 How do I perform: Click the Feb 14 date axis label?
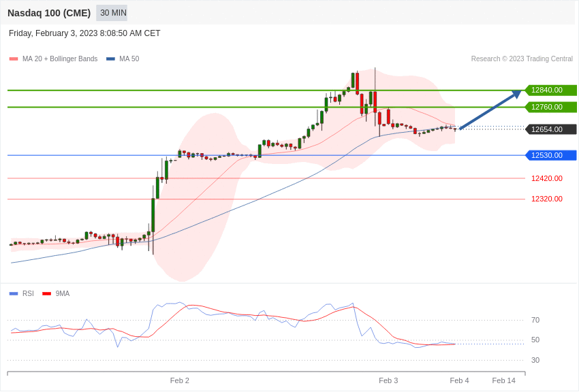click(x=503, y=380)
